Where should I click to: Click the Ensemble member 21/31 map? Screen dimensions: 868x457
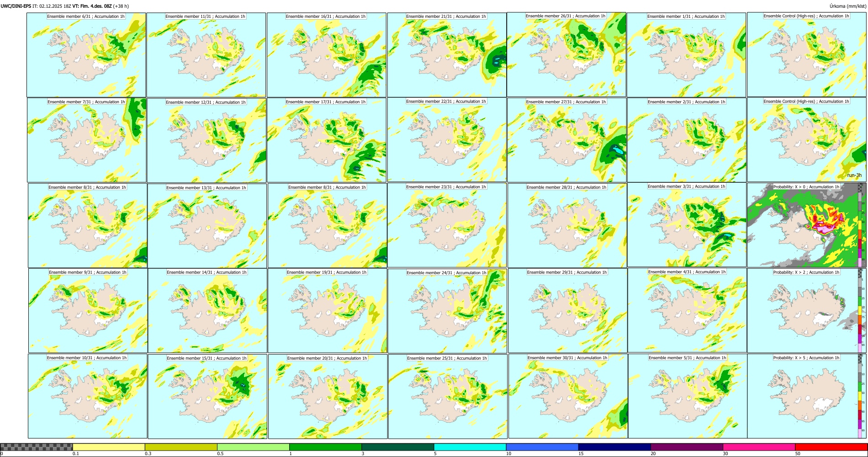tap(447, 55)
